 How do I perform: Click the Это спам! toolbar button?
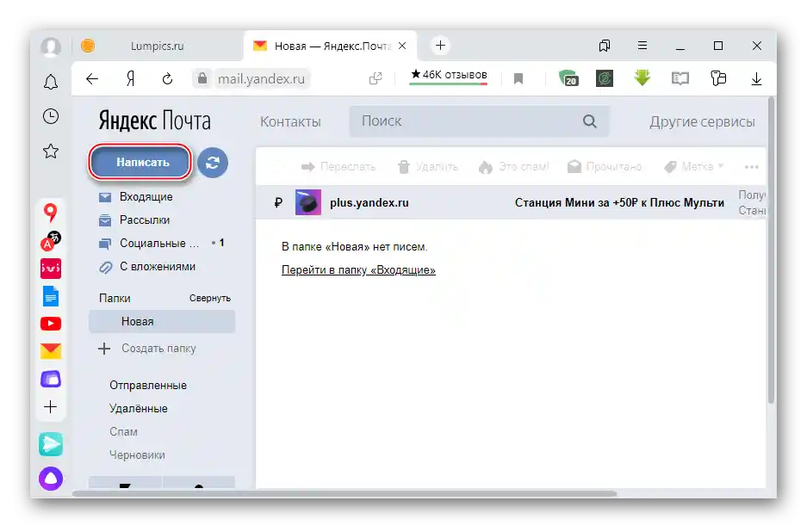tap(513, 166)
